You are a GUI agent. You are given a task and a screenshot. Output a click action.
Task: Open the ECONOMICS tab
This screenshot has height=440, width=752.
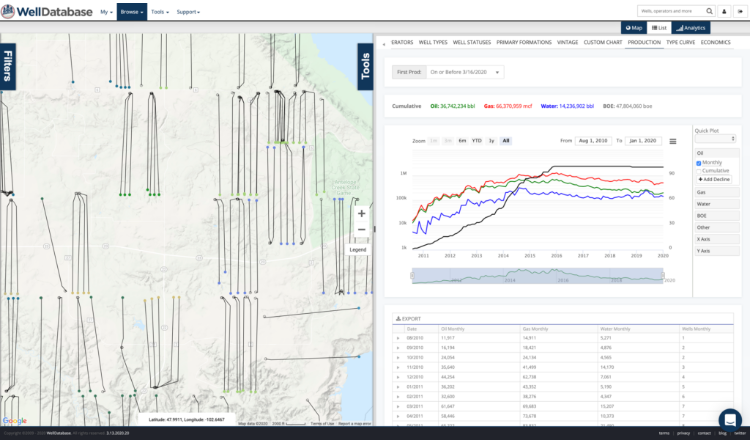[x=715, y=42]
